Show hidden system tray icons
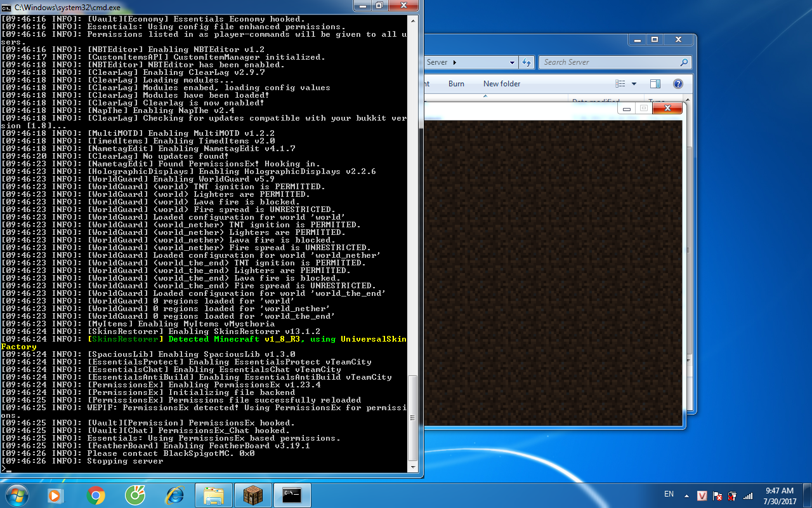Screen dimensions: 812x508 tap(686, 495)
